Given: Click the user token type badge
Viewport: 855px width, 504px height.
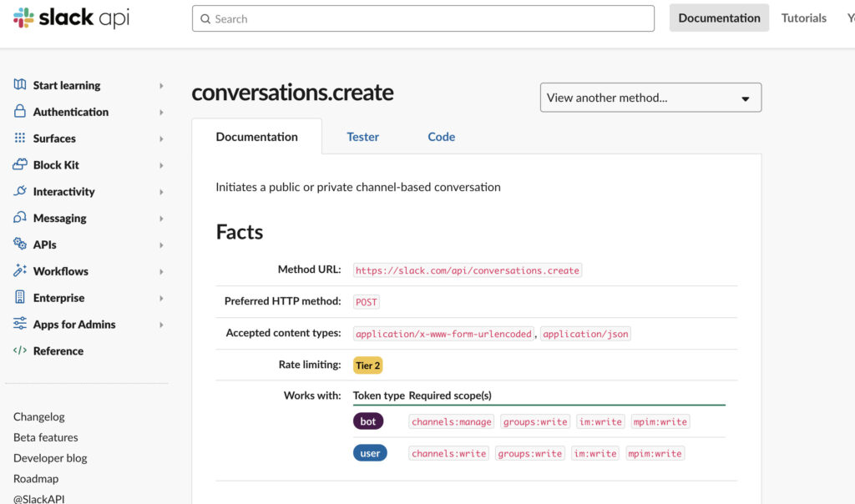Looking at the screenshot, I should pos(370,453).
